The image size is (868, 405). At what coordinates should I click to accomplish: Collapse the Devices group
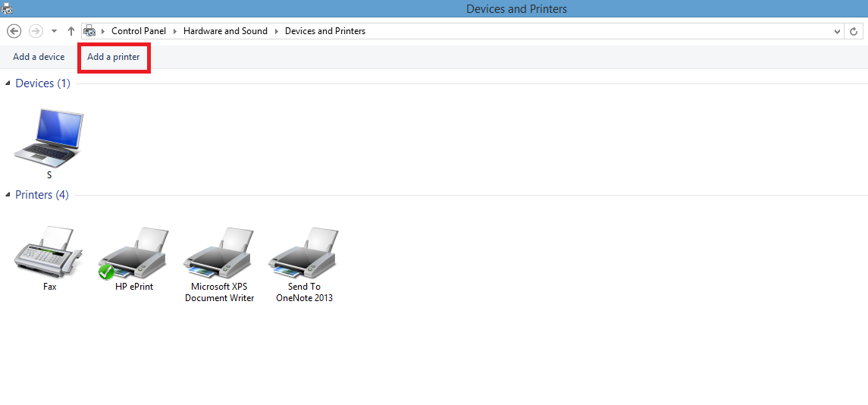8,83
